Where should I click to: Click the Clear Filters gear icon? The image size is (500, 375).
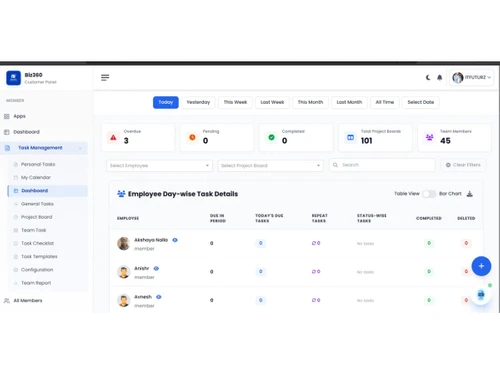(448, 165)
